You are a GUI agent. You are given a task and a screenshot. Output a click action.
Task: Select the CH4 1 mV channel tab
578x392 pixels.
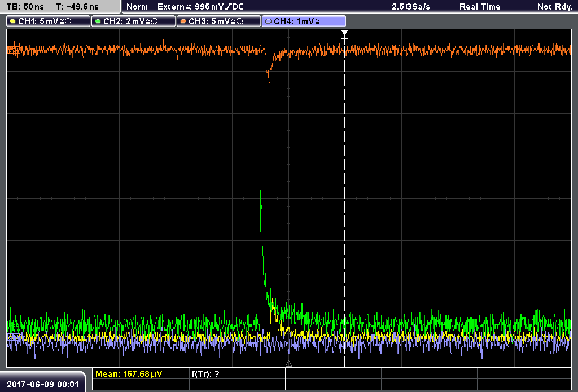tap(304, 21)
